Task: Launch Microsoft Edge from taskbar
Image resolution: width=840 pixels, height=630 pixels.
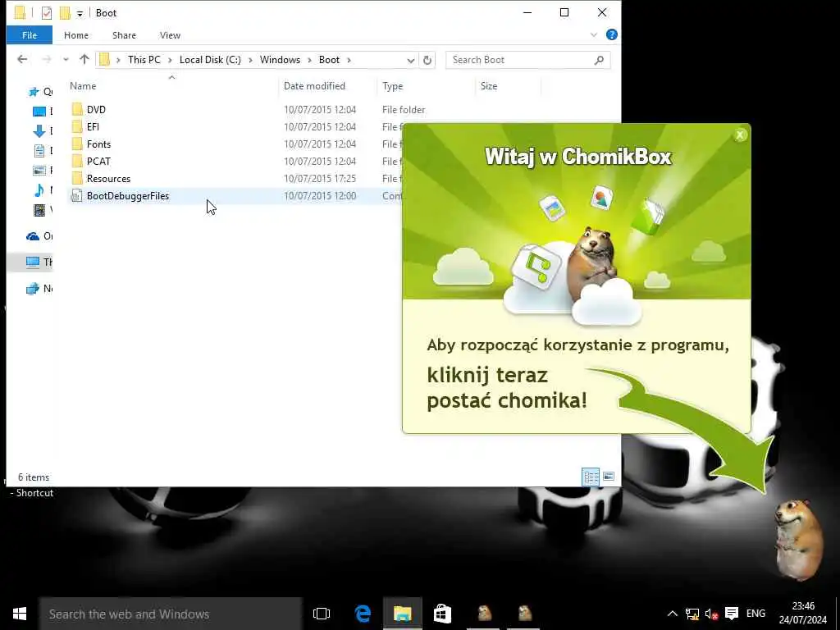Action: point(363,614)
